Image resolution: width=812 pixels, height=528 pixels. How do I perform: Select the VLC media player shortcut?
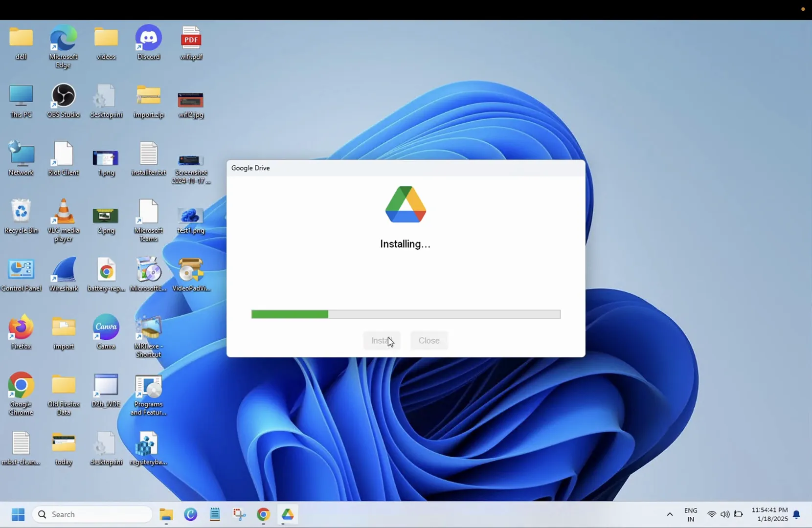(64, 220)
